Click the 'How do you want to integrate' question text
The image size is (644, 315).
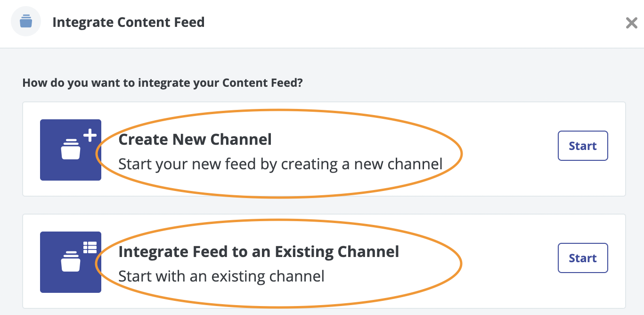[x=163, y=83]
